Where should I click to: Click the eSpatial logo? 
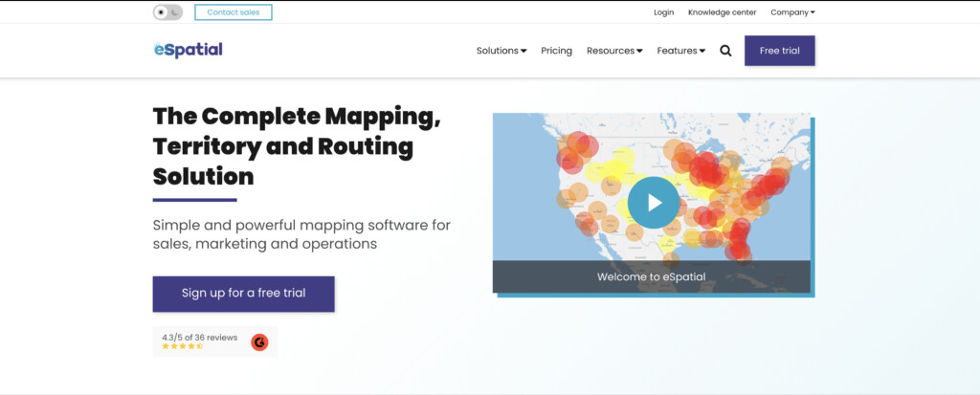(x=189, y=50)
